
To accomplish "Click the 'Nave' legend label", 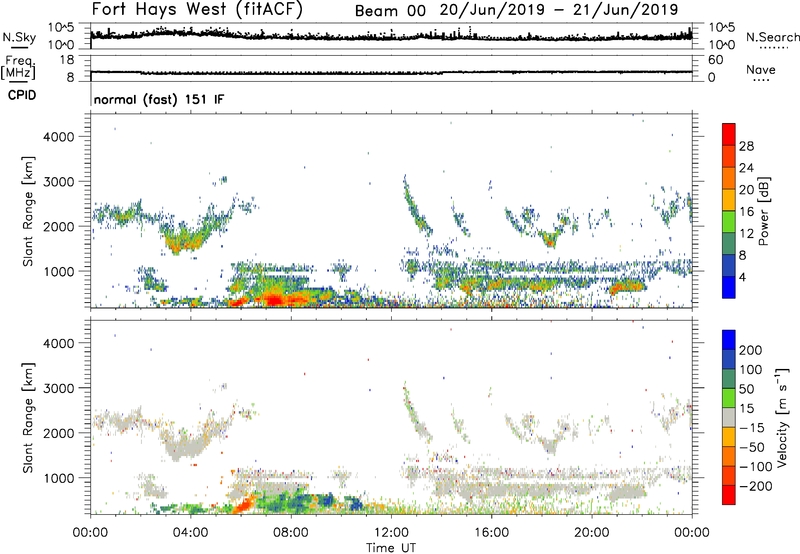I will click(x=761, y=70).
